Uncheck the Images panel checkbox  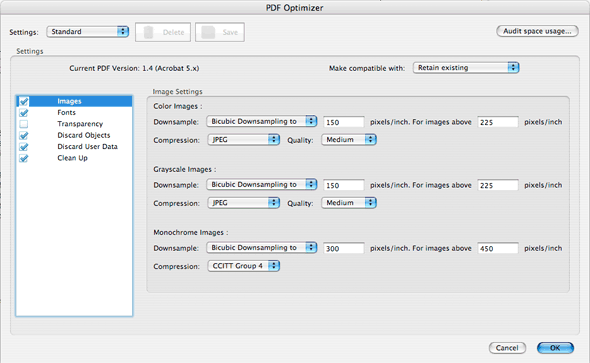coord(24,101)
